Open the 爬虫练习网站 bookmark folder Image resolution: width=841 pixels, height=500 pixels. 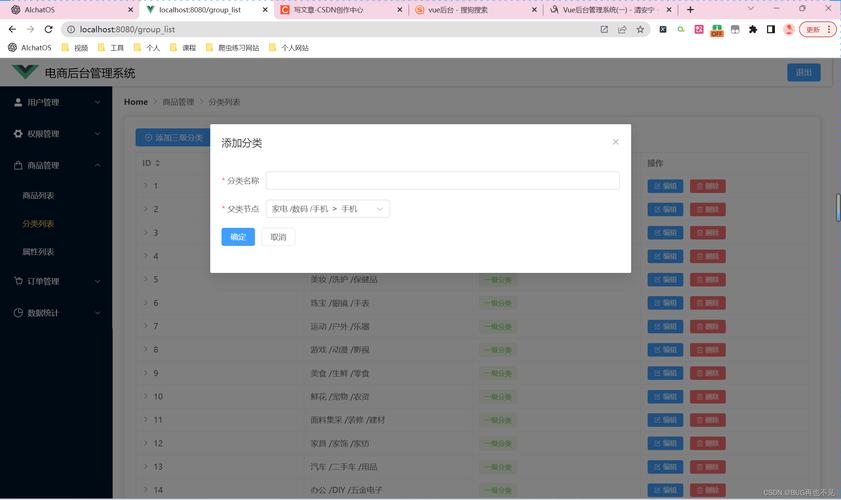tap(232, 48)
